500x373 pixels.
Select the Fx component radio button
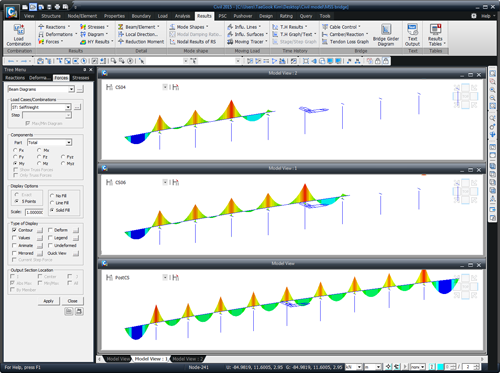pos(15,150)
